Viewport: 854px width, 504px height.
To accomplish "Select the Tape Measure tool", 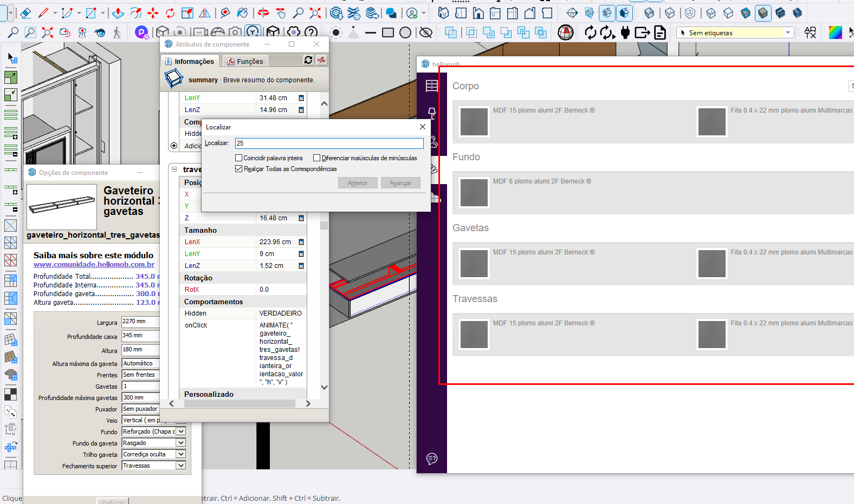I will click(225, 13).
